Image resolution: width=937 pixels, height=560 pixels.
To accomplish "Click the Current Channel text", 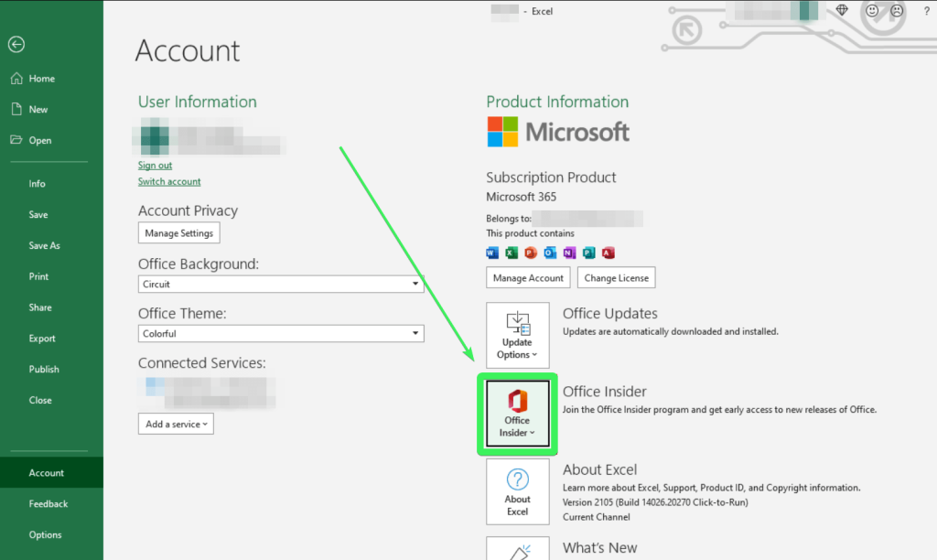I will [596, 517].
